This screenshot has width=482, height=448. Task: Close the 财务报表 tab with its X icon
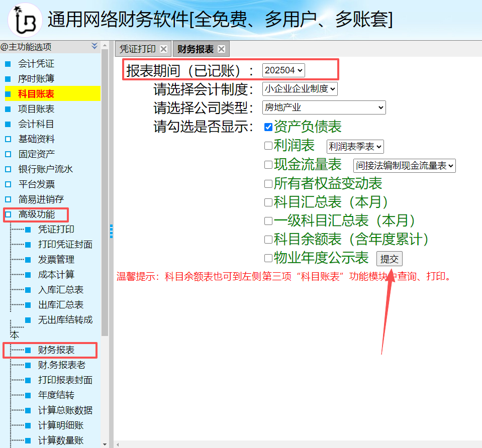pos(221,49)
